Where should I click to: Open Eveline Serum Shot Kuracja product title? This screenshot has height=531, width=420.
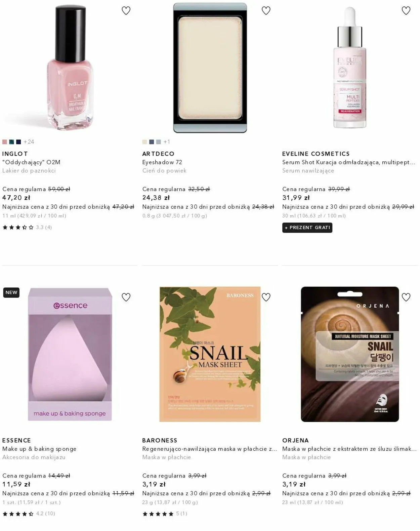(x=349, y=162)
